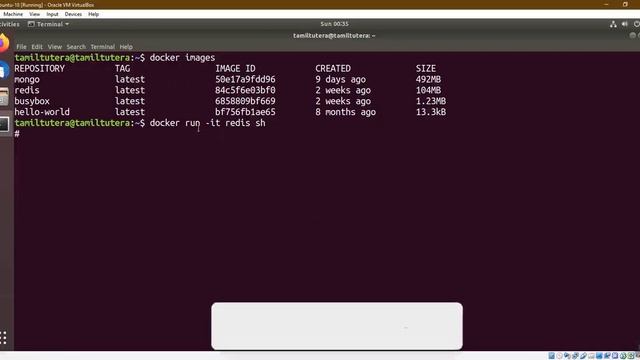Open the VirtualBox Machine menu
The image size is (640, 360).
coord(13,14)
